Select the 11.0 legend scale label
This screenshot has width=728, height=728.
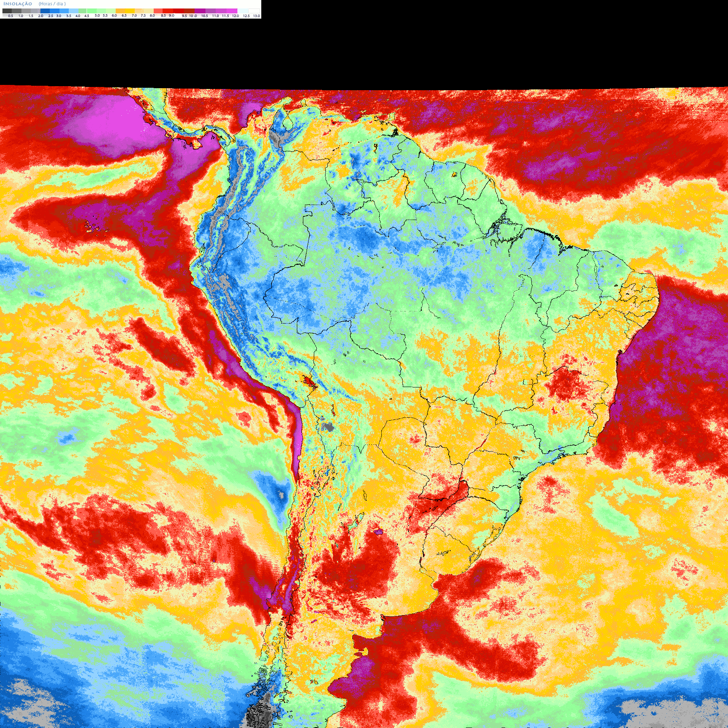215,16
